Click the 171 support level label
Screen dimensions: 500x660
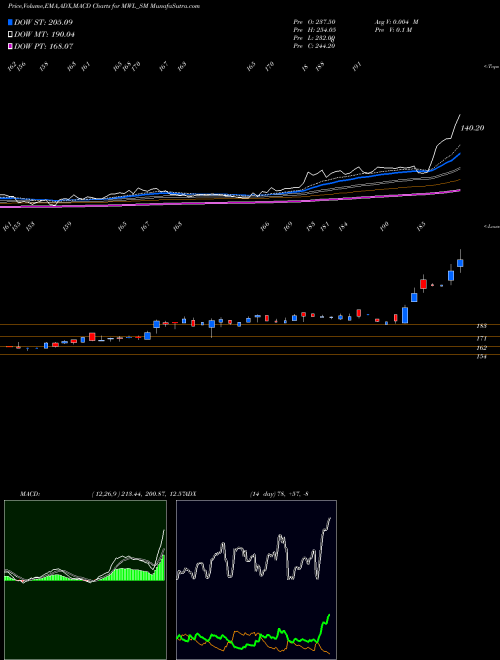482,338
